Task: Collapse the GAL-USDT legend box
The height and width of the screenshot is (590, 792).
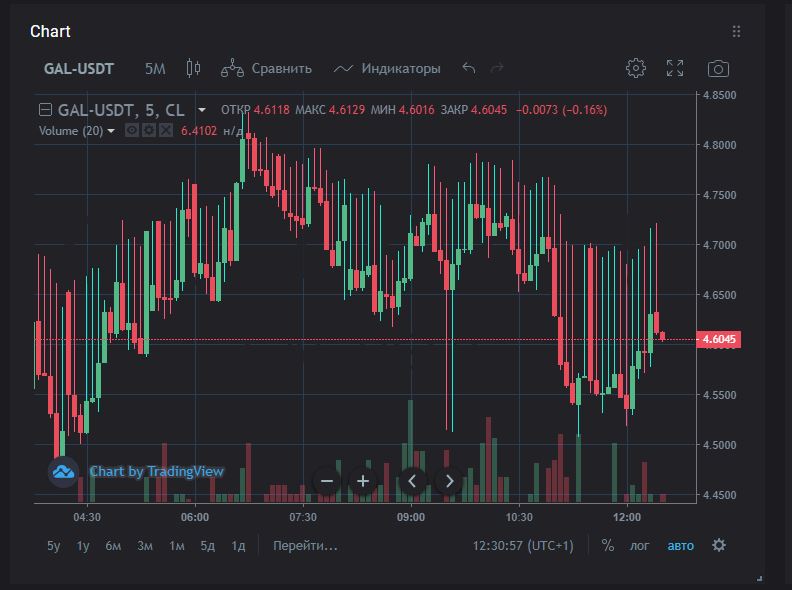Action: [45, 109]
